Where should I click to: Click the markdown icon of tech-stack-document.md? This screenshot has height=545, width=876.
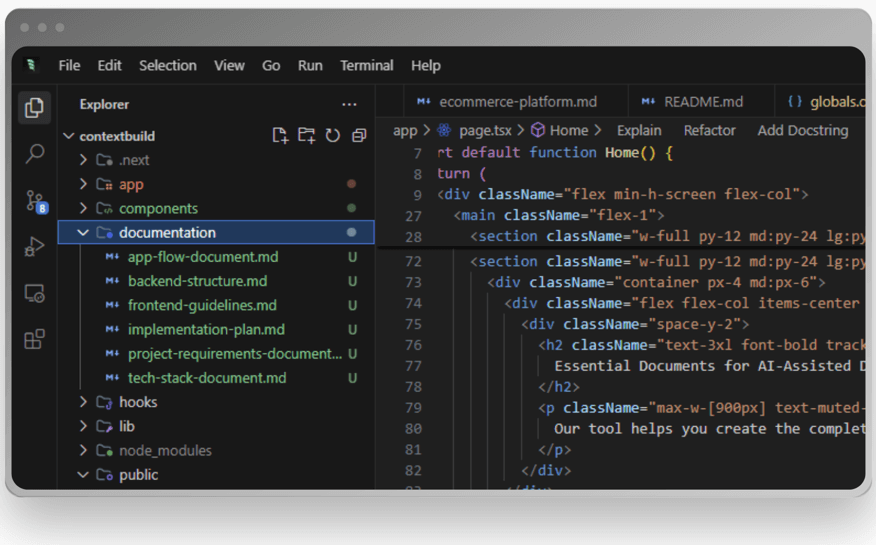point(112,378)
